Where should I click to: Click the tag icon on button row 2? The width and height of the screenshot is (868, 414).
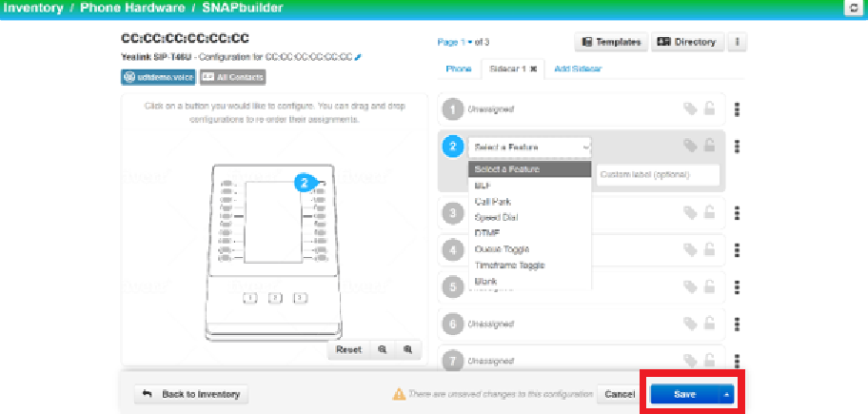click(690, 146)
